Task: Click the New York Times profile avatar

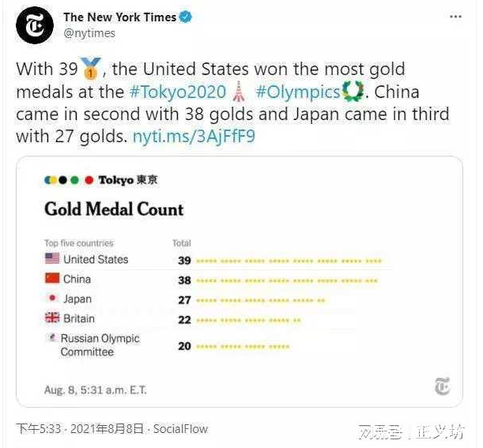Action: coord(33,24)
